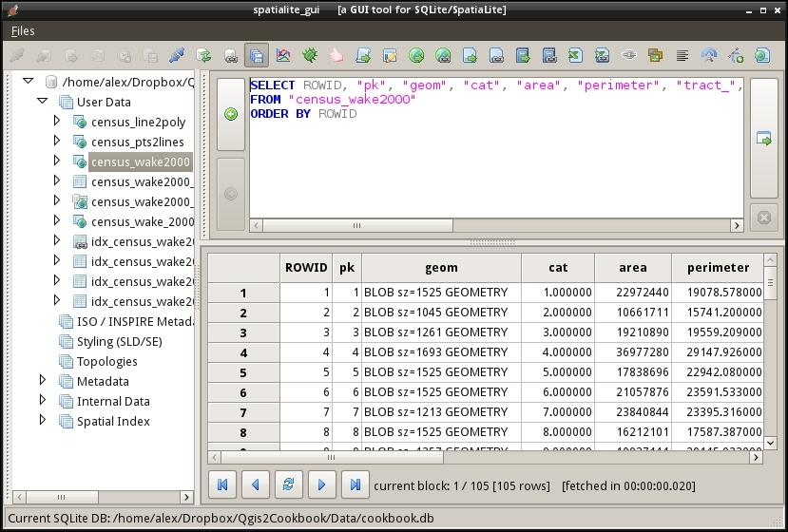Toggle the pressed blue pages save toolbar button
Screen dimensions: 788x532
tap(257, 55)
